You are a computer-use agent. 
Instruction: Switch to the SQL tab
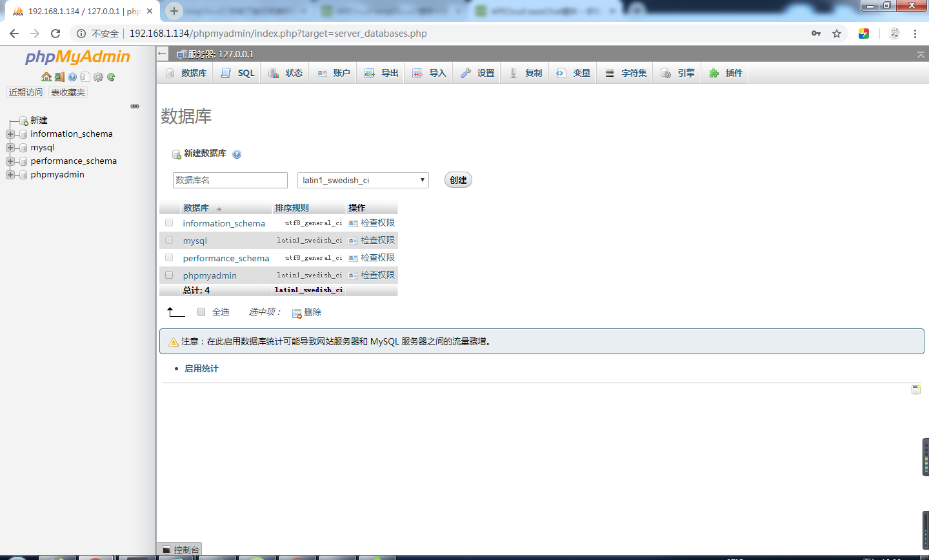pos(238,73)
